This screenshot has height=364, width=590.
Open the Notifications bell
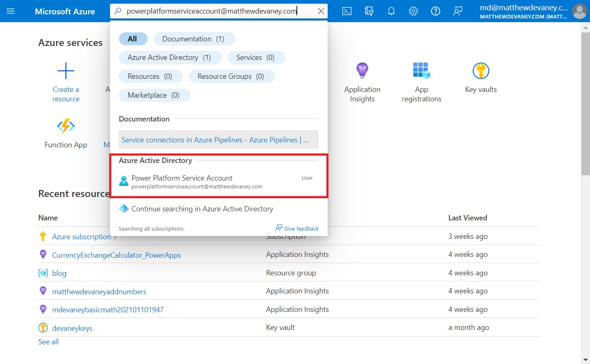pos(391,11)
